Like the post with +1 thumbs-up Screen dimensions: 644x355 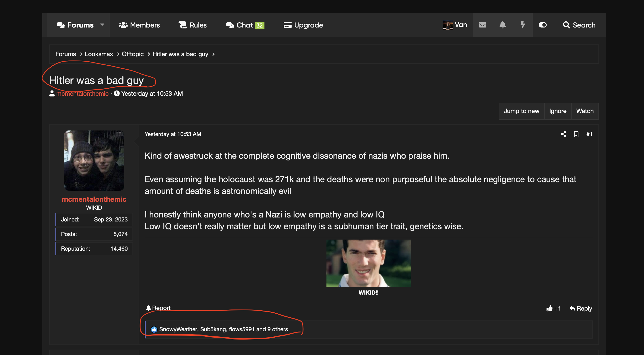click(x=553, y=308)
